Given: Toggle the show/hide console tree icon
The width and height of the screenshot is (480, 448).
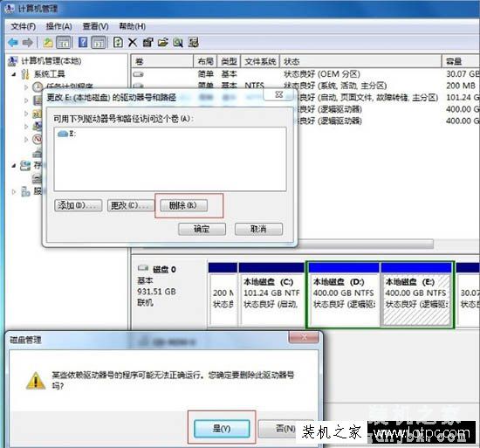Looking at the screenshot, I should point(64,43).
